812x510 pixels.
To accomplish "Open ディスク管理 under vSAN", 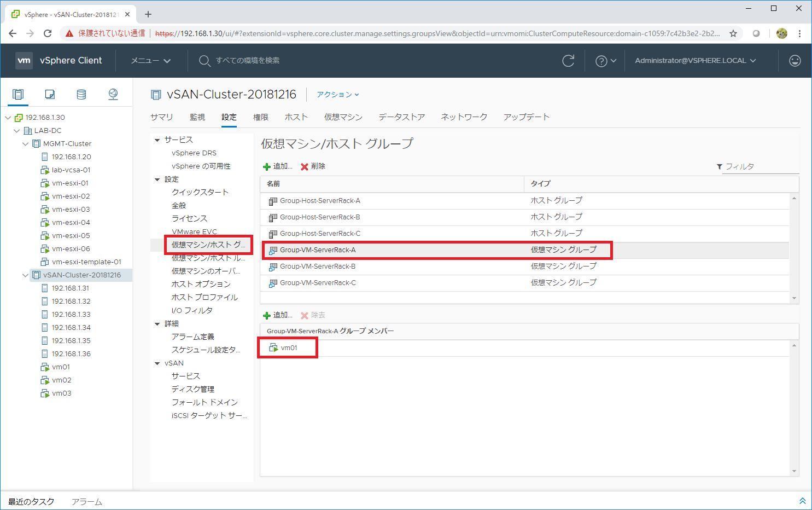I will (x=193, y=390).
